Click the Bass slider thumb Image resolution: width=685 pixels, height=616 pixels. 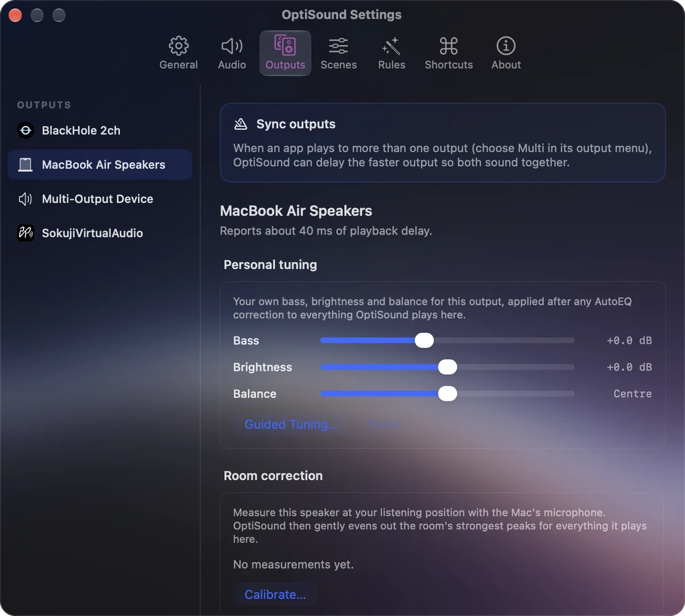click(424, 341)
